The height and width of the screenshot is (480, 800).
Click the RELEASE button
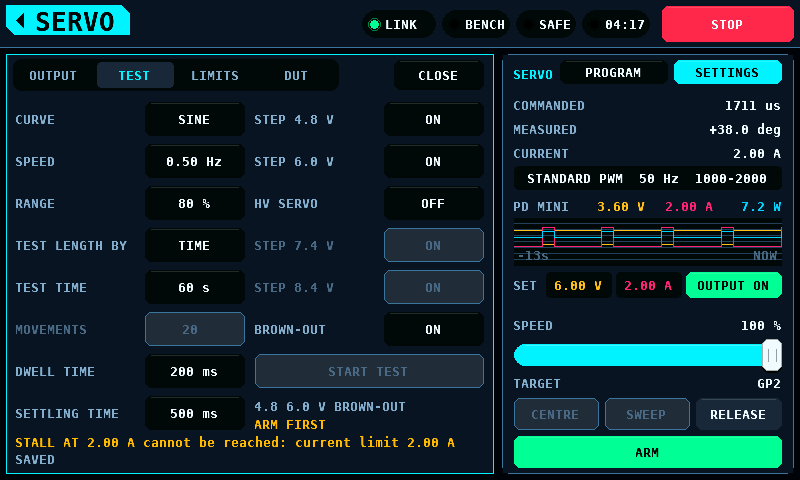tap(739, 414)
